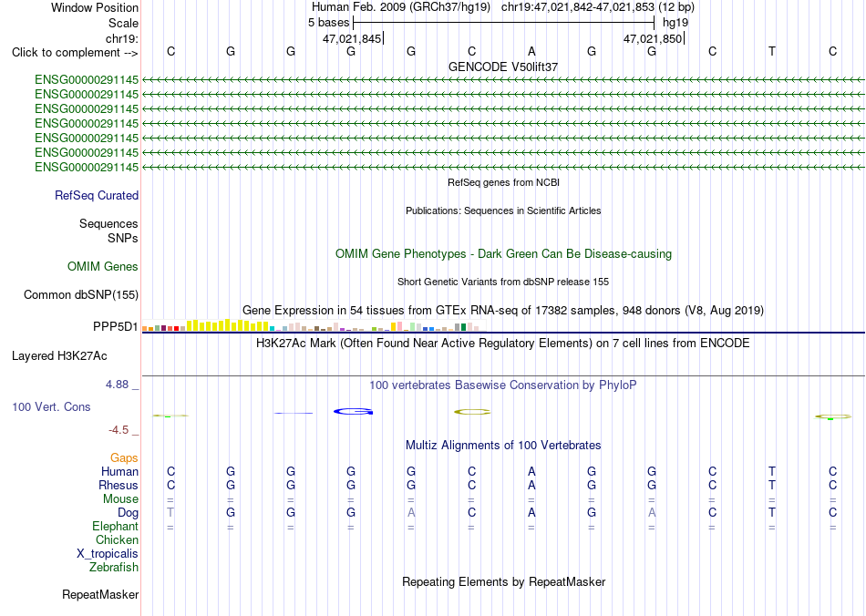Click the Rhesus species row label
Image resolution: width=866 pixels, height=616 pixels.
pos(119,485)
